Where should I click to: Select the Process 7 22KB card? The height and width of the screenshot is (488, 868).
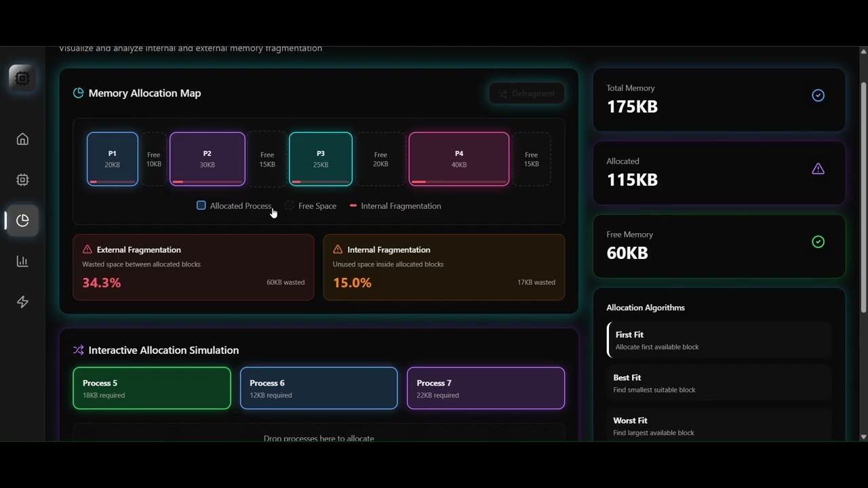pos(486,388)
